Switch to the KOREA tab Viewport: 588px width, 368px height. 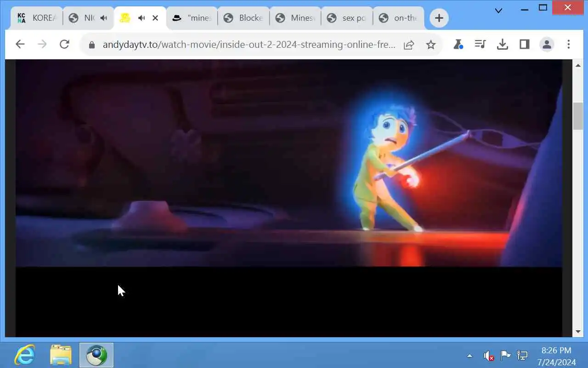(x=37, y=18)
